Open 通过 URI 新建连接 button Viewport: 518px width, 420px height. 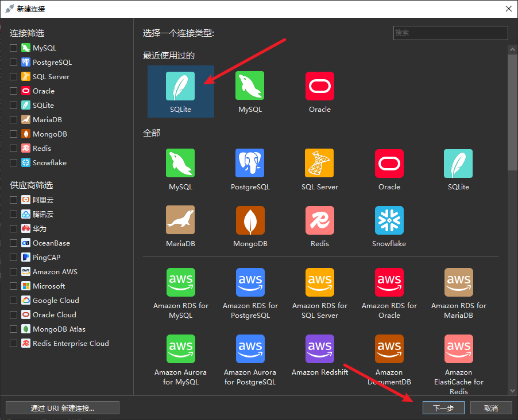63,408
